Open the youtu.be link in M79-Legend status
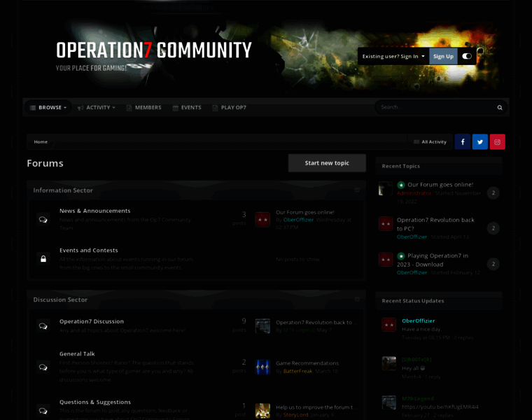 [x=440, y=407]
